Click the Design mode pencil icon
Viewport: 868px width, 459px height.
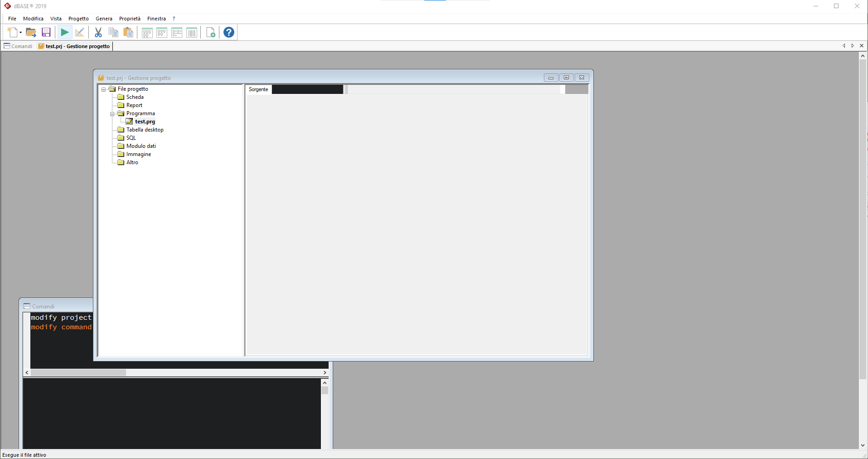80,32
